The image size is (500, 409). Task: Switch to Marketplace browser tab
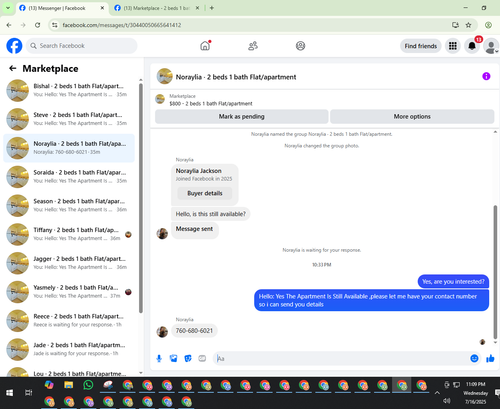(156, 8)
